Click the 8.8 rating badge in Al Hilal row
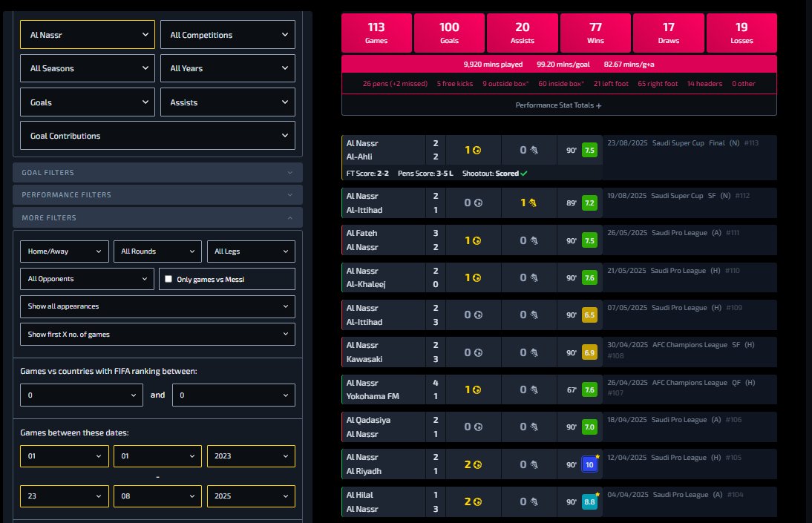 coord(589,501)
